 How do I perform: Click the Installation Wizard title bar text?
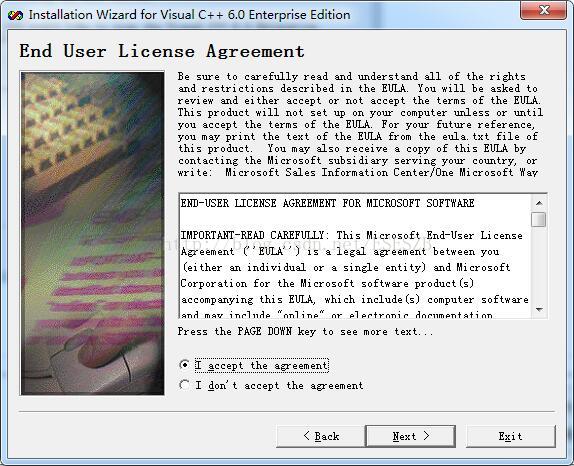click(x=189, y=15)
